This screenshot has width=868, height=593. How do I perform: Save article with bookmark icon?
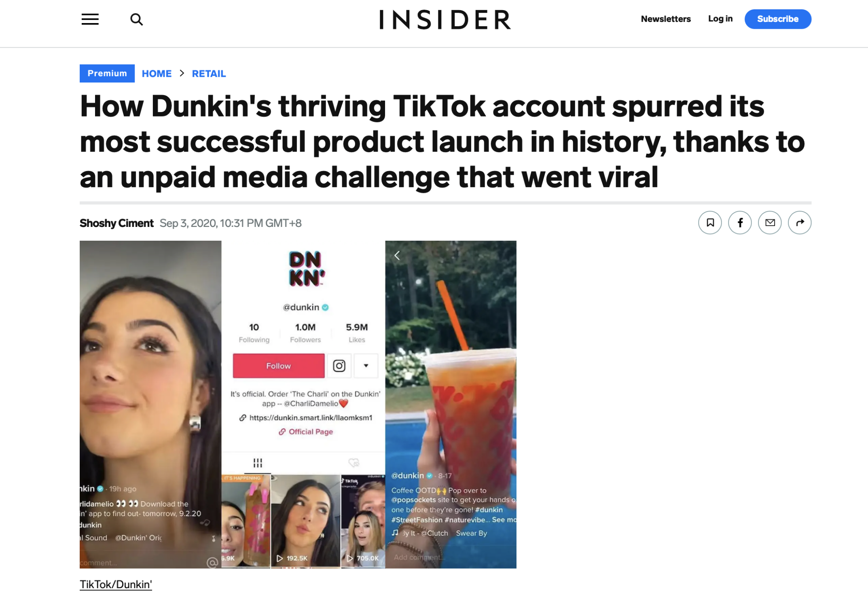click(710, 222)
